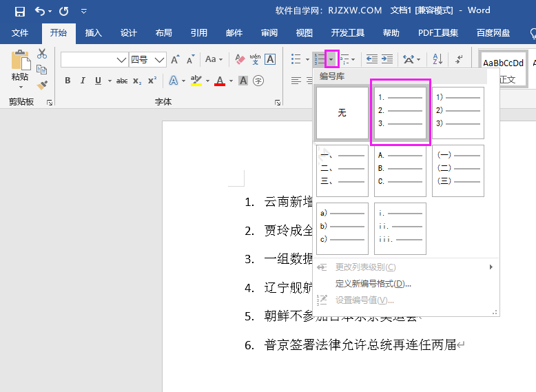Click the Save icon in title bar

coord(20,12)
